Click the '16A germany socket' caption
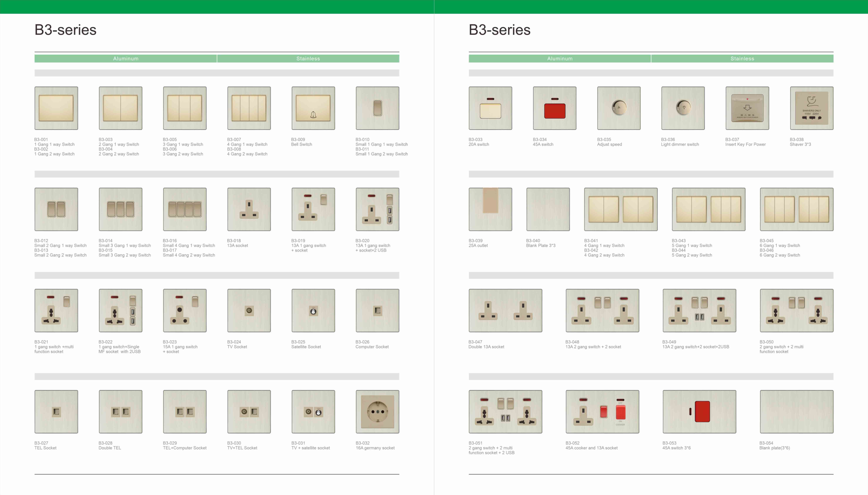Viewport: 868px width, 495px height. point(375,448)
